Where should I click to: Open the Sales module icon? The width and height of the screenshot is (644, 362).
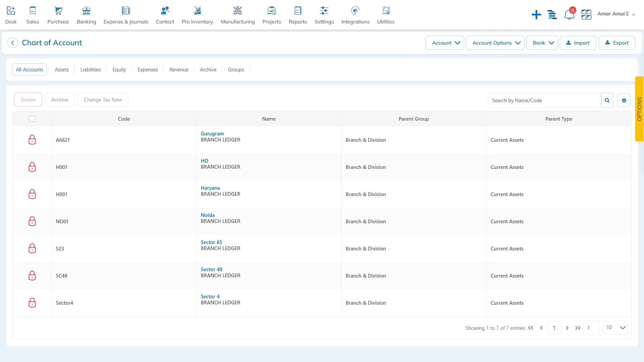click(33, 11)
